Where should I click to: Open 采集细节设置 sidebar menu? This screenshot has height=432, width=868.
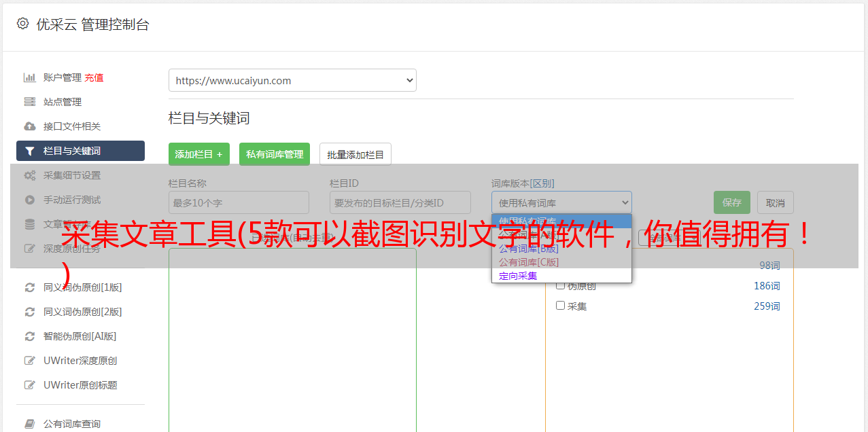(72, 175)
